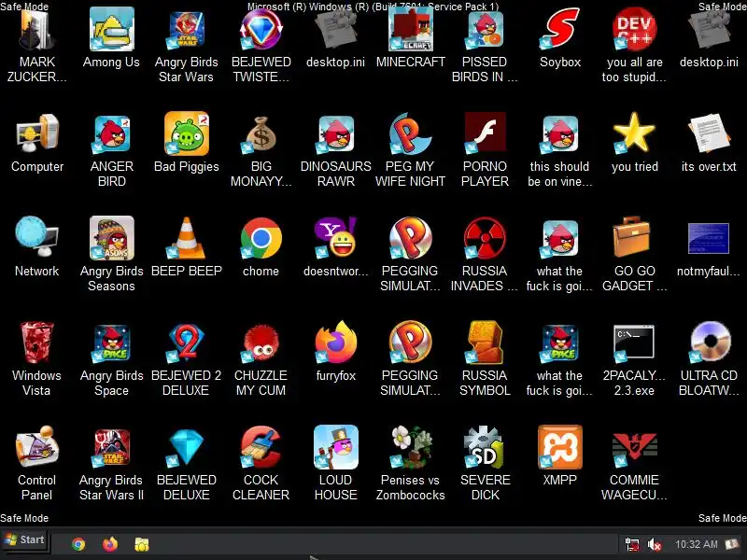This screenshot has height=560, width=747.
Task: Select the RUSSIA INVADES radiation icon
Action: point(485,238)
